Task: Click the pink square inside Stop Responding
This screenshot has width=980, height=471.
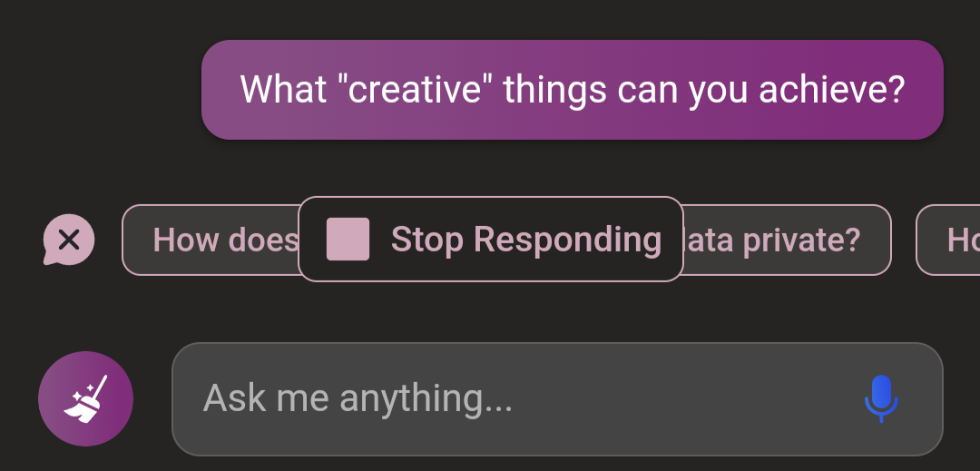Action: coord(348,239)
